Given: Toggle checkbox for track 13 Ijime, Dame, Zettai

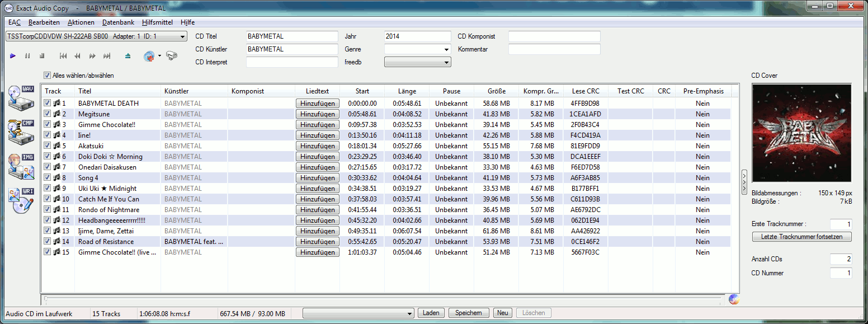Looking at the screenshot, I should click(48, 231).
